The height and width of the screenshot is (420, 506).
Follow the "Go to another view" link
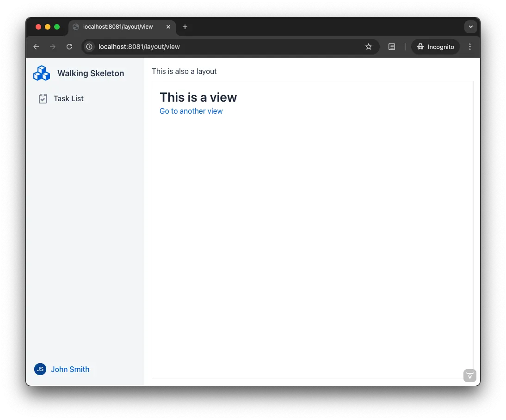[191, 111]
